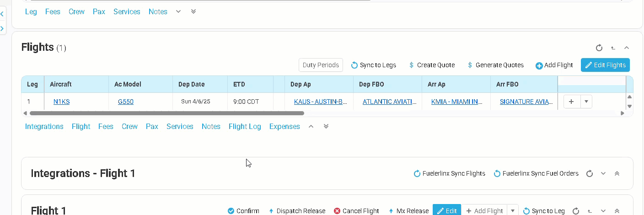Click Generate Quotes button
This screenshot has width=644, height=215.
495,65
